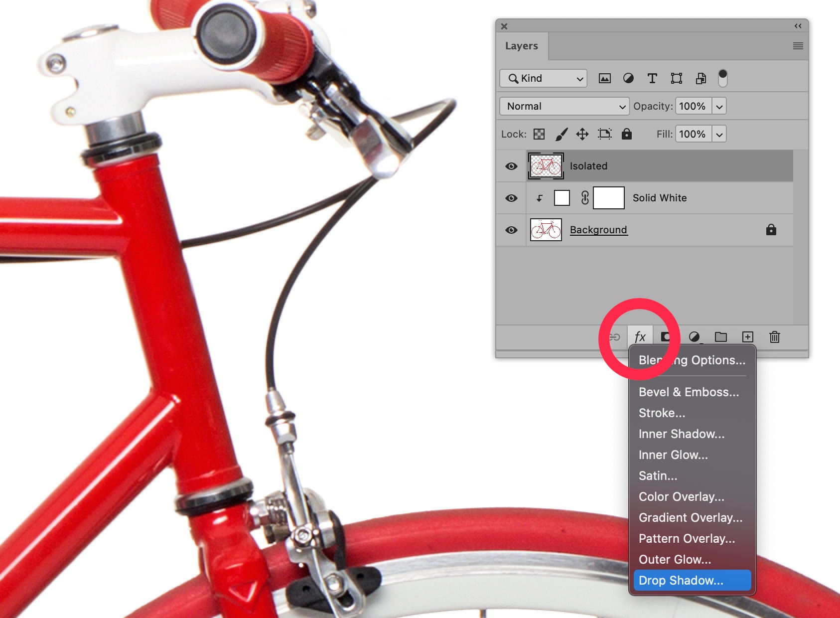Click the trash delete layer icon
This screenshot has height=618, width=840.
point(774,337)
